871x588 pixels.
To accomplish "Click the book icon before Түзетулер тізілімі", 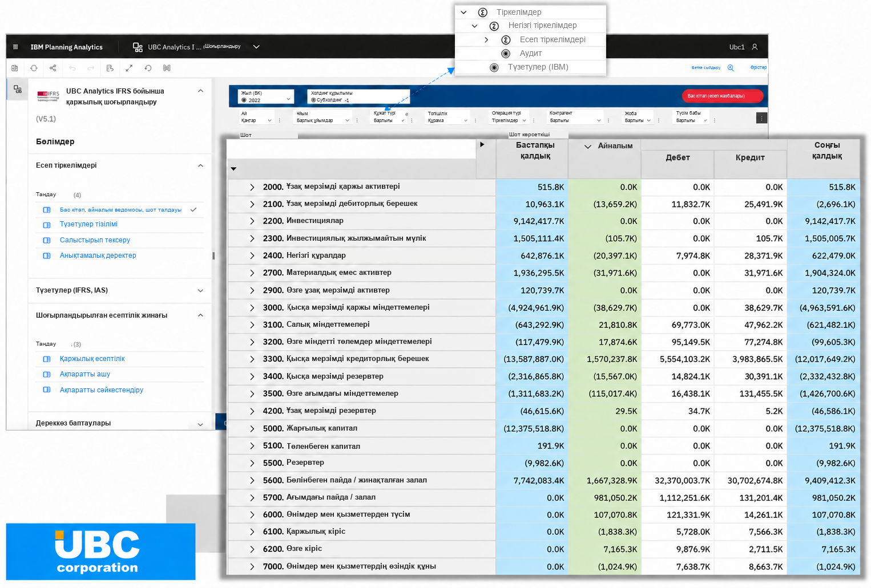I will [x=47, y=225].
